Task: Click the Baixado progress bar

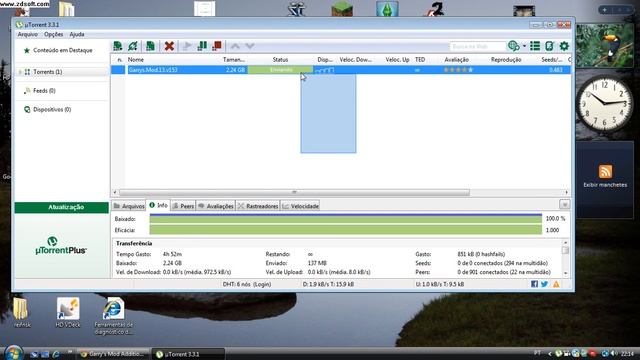Action: click(x=346, y=219)
